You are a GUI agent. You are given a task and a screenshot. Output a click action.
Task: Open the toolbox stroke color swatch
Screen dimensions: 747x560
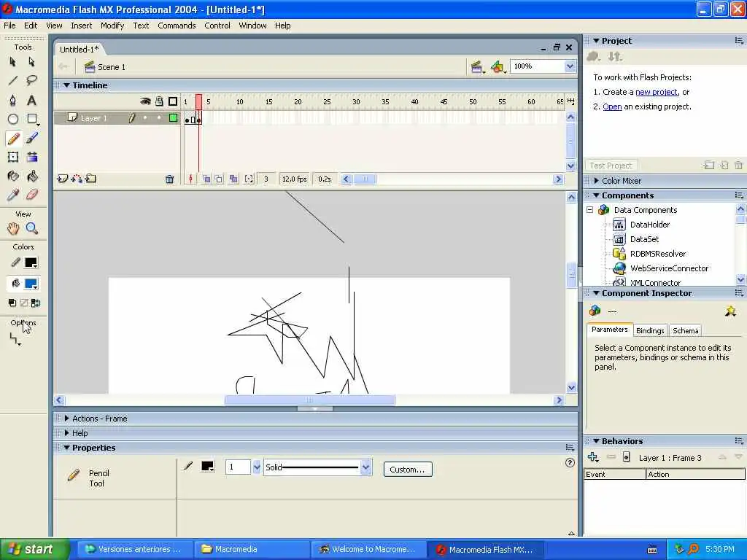(31, 262)
